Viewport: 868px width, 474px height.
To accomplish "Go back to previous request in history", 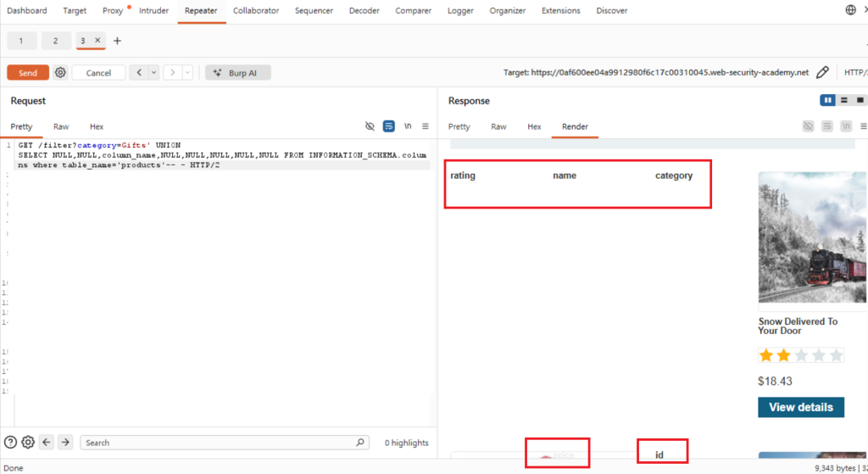I will coord(139,73).
